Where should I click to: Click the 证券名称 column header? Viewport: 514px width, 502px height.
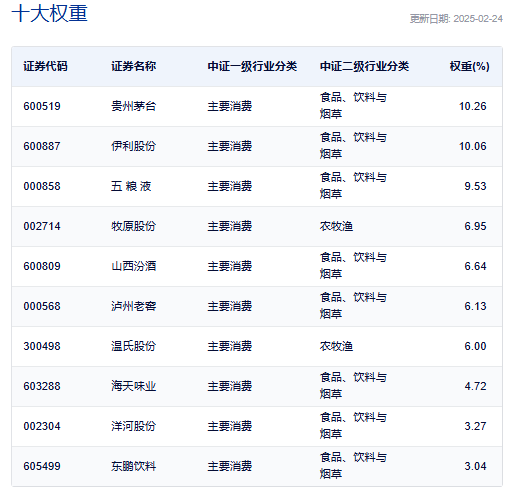click(134, 66)
